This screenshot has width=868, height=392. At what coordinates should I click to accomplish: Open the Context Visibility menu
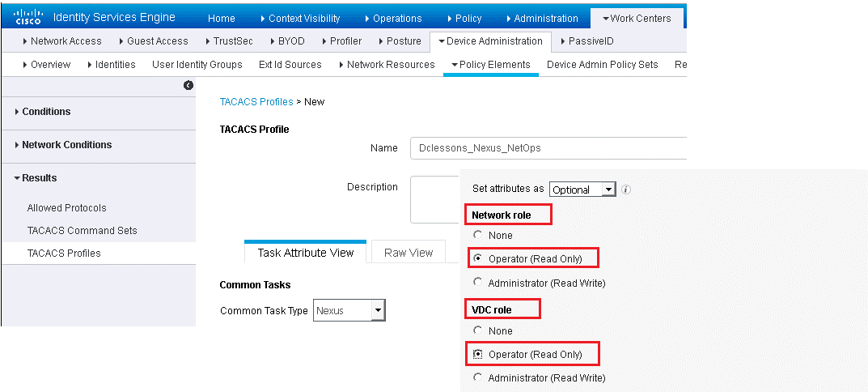point(300,19)
